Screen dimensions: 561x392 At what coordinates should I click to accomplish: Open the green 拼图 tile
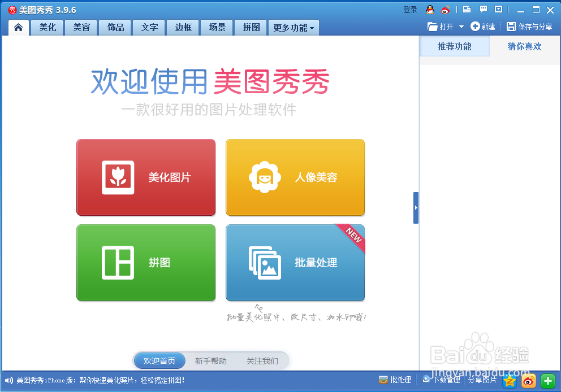[x=146, y=263]
